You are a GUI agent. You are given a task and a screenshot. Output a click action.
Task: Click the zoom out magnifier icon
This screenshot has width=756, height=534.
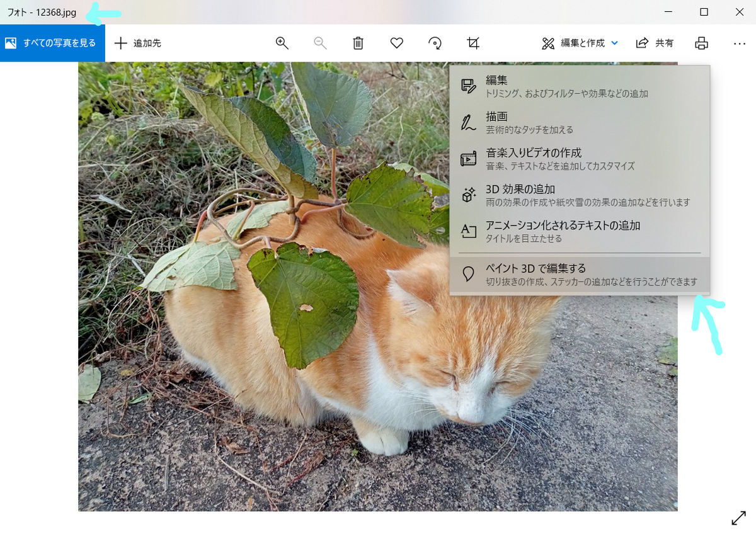pos(320,43)
